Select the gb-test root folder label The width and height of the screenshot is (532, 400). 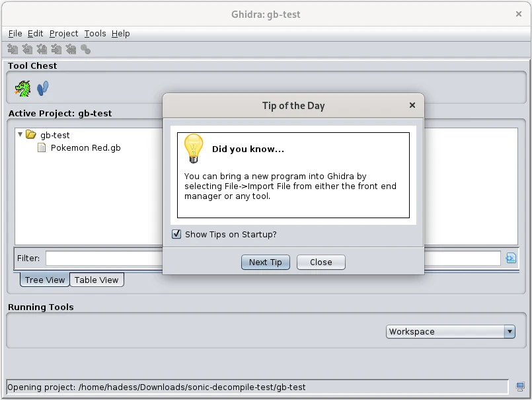pos(55,135)
